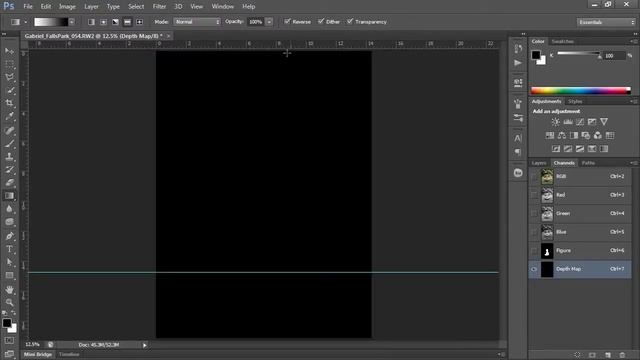Select the Rectangle shape tool
This screenshot has height=360, width=640.
(9, 276)
